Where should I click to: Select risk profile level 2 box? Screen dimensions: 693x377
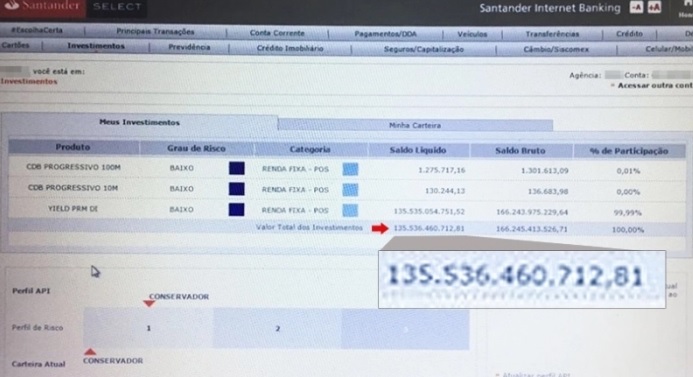click(x=278, y=328)
